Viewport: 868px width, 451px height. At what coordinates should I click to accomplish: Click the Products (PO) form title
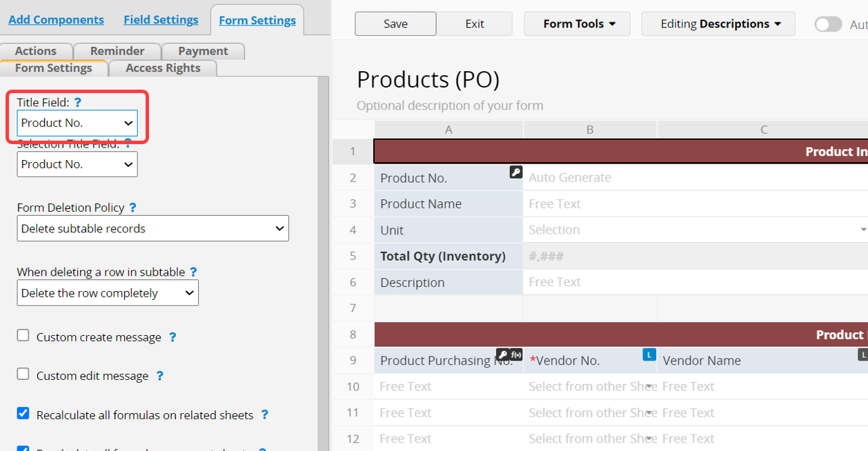pyautogui.click(x=428, y=79)
